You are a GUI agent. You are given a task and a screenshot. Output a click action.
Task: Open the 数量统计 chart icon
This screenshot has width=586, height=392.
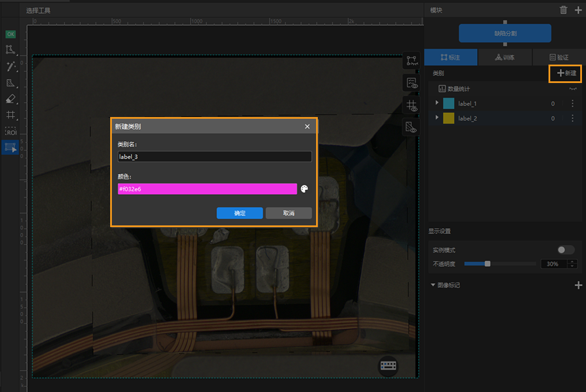tap(442, 89)
